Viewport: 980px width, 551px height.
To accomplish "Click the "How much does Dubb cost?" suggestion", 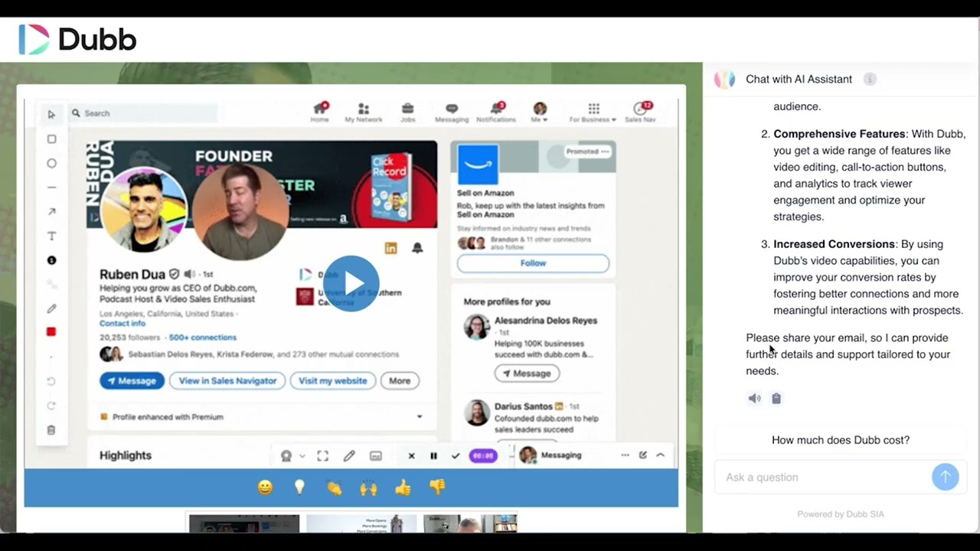I will pos(841,440).
